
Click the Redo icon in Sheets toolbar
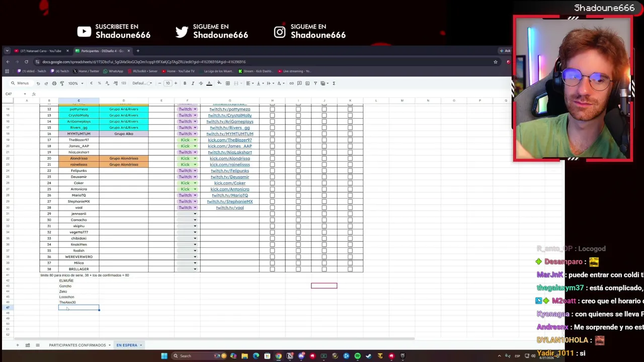pos(46,83)
